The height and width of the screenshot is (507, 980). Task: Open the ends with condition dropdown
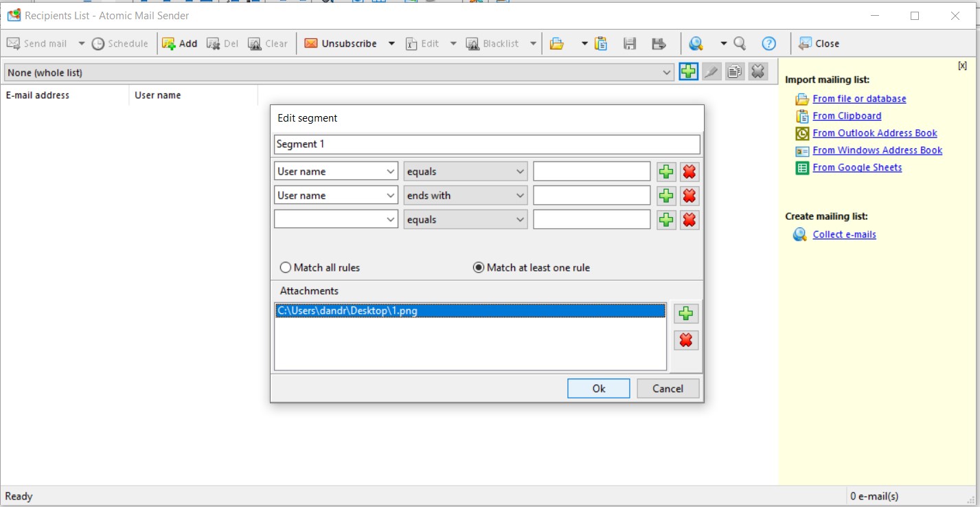[466, 196]
